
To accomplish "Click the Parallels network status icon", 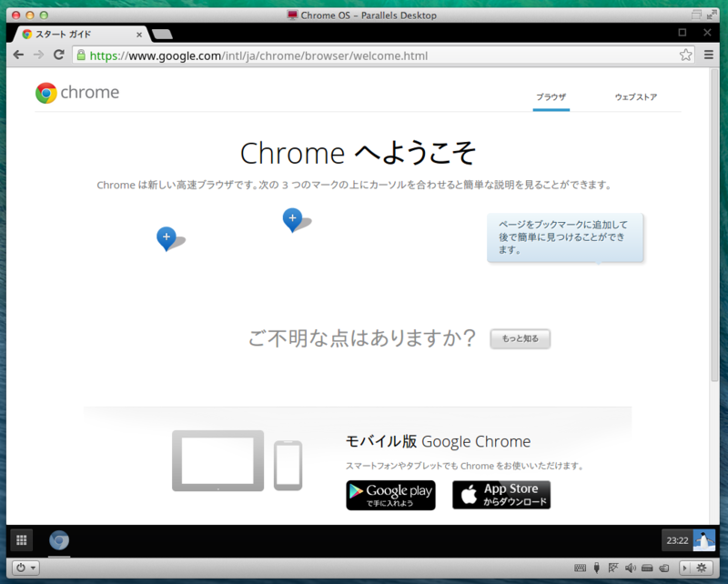I will pos(612,568).
